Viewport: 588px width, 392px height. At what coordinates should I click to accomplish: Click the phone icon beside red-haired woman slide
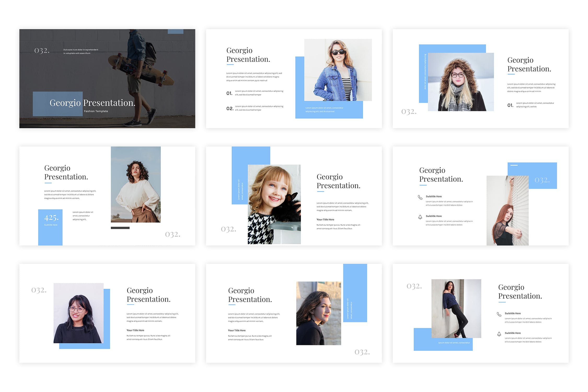click(420, 197)
